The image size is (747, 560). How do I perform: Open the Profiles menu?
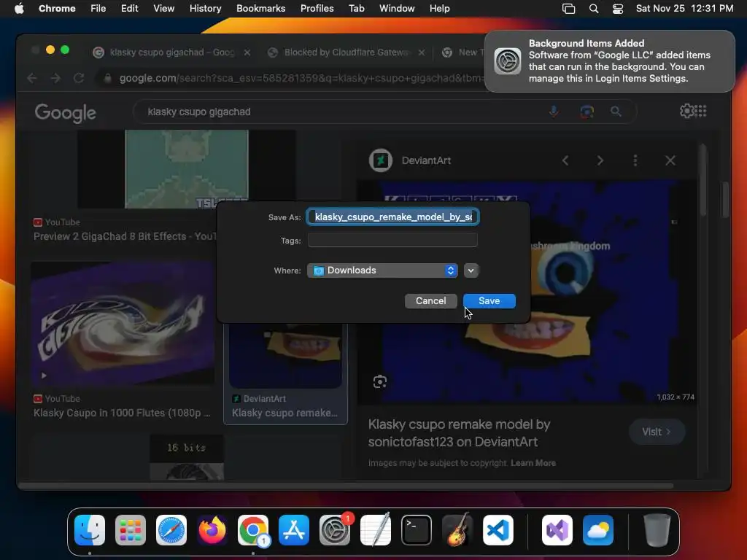317,8
